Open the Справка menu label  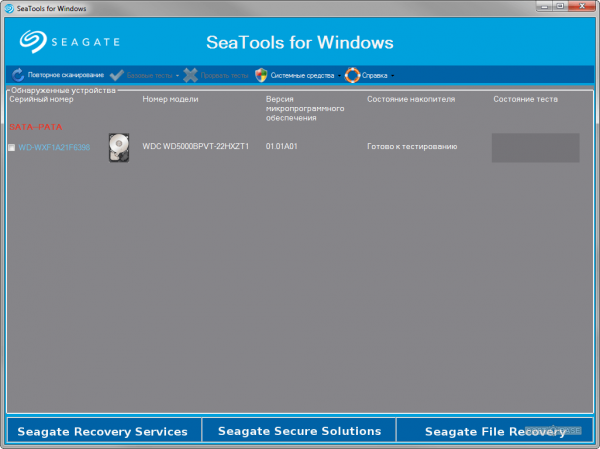(375, 75)
